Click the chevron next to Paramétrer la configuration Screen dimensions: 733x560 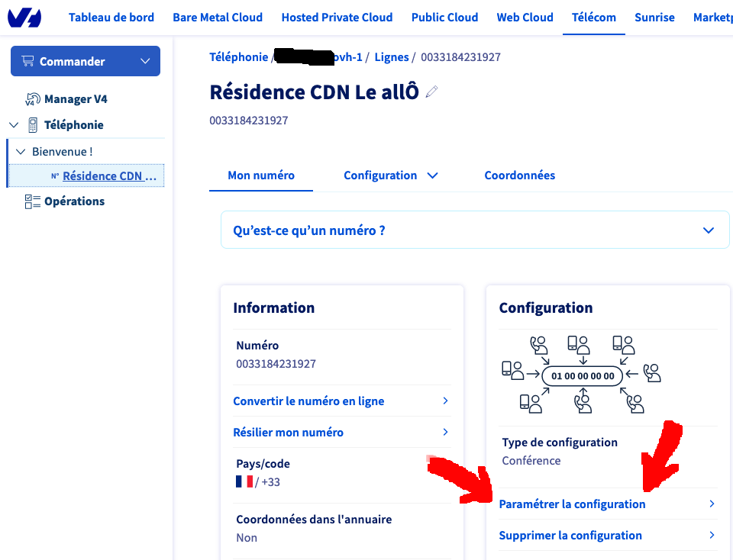[712, 504]
